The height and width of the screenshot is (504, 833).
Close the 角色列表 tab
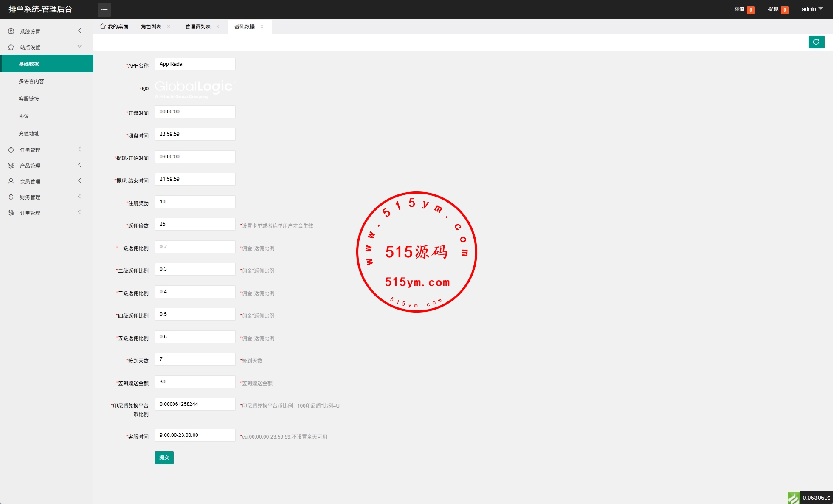pos(169,26)
